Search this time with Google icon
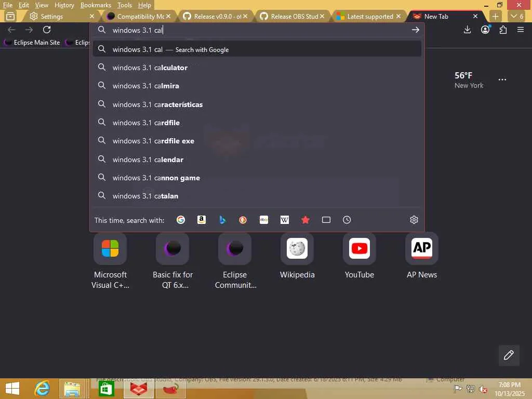 [181, 220]
